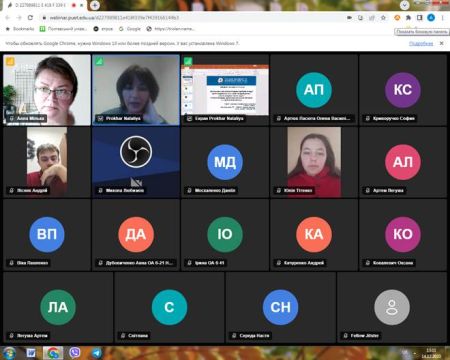450x360 pixels.
Task: Open the Viber app in the taskbar
Action: [75, 353]
